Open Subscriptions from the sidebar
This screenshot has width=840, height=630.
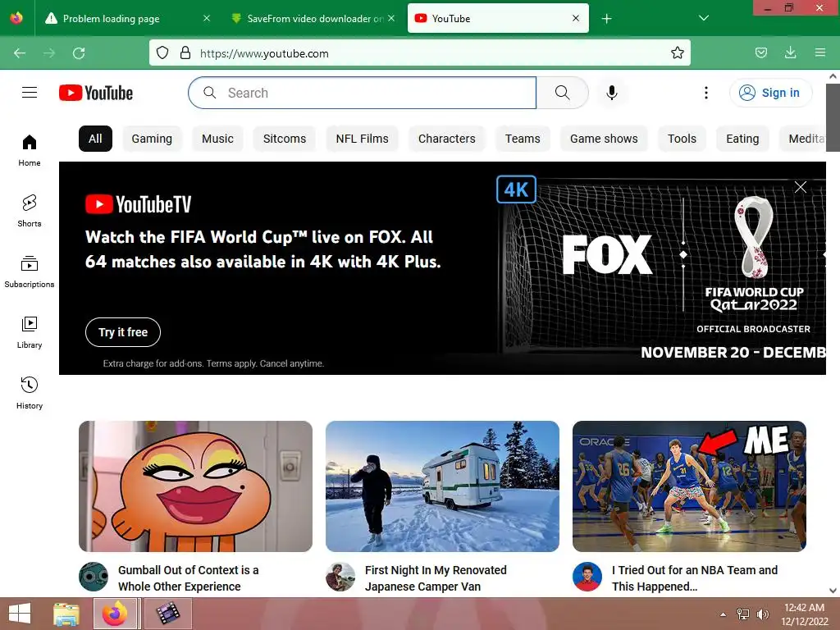[30, 272]
